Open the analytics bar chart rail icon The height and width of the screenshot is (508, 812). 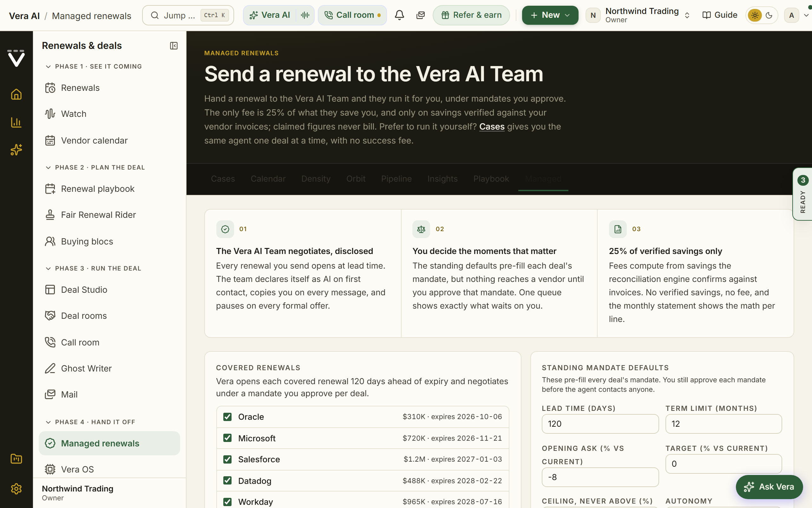click(x=16, y=122)
